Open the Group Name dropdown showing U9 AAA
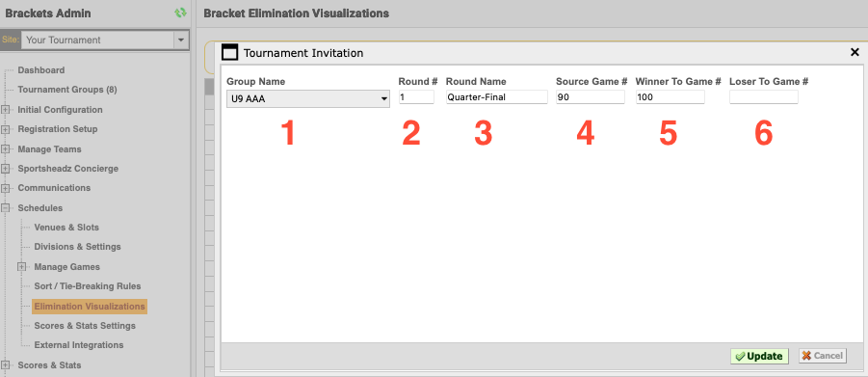Screen dimensions: 868x377 pos(307,98)
